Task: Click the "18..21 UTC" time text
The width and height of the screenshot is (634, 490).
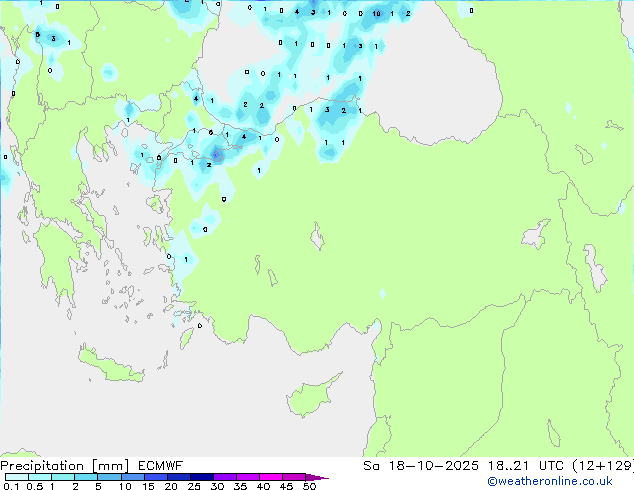Action: point(526,466)
